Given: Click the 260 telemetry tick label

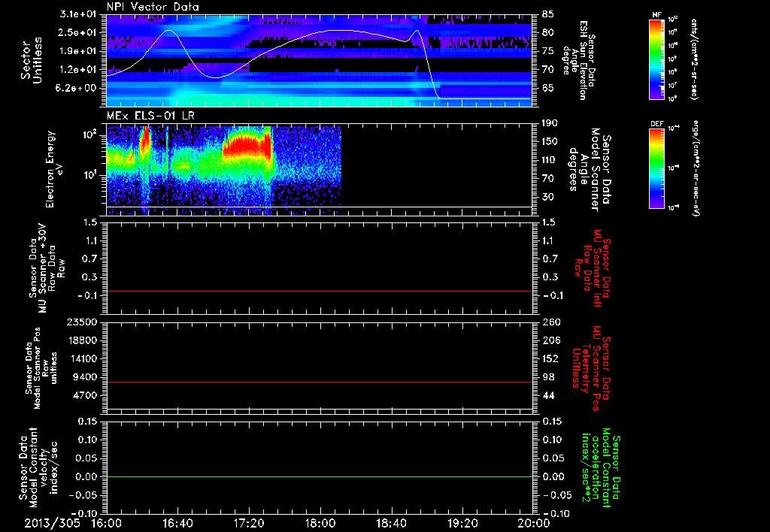Looking at the screenshot, I should [551, 322].
